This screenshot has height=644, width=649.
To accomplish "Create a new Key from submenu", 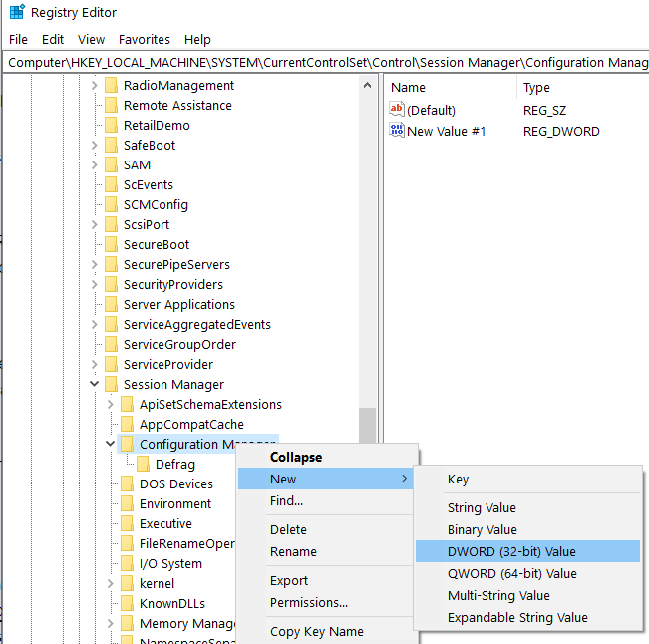I will click(527, 479).
